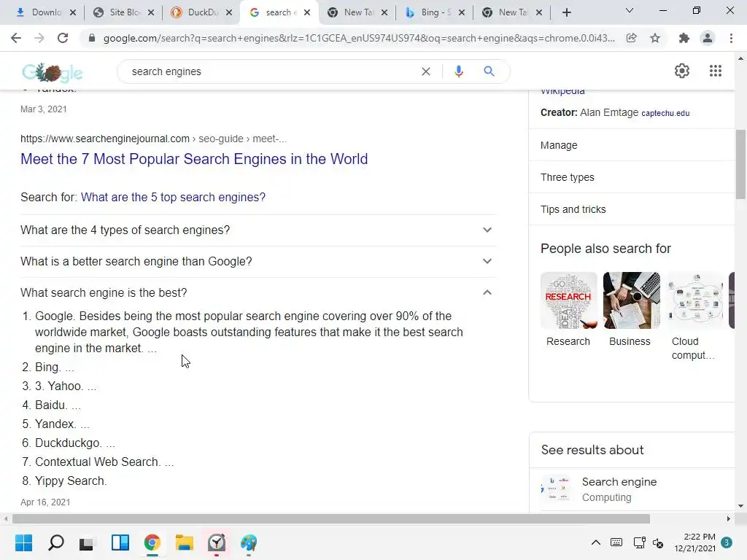Open Windows taskbar search
This screenshot has height=560, width=747.
(x=55, y=542)
